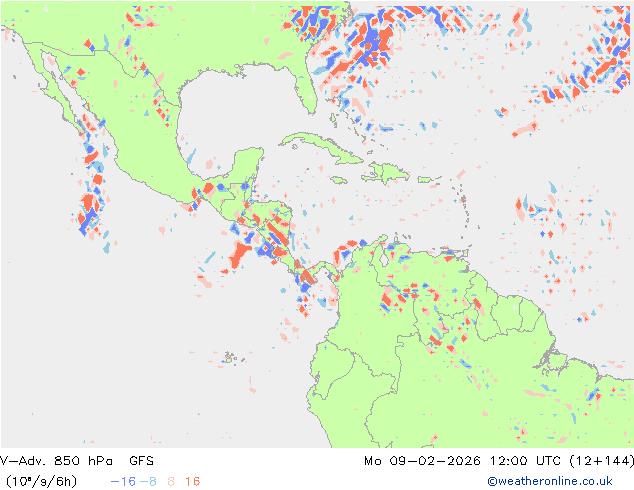Image resolution: width=634 pixels, height=490 pixels.
Task: Click the '-8' legend value
Action: (148, 482)
